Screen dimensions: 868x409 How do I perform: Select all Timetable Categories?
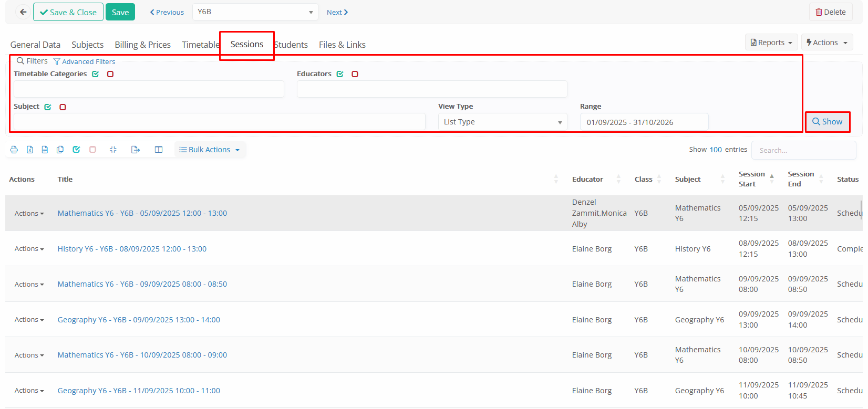(x=96, y=74)
